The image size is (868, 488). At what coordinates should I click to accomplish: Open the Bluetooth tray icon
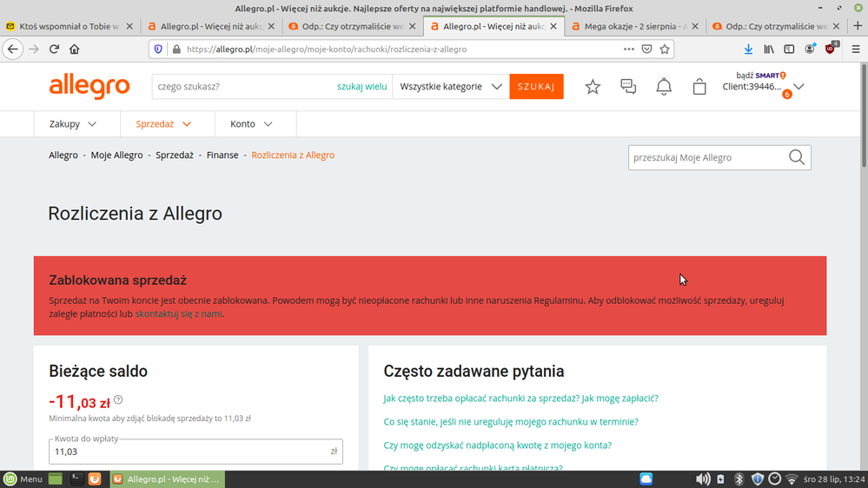tap(739, 479)
